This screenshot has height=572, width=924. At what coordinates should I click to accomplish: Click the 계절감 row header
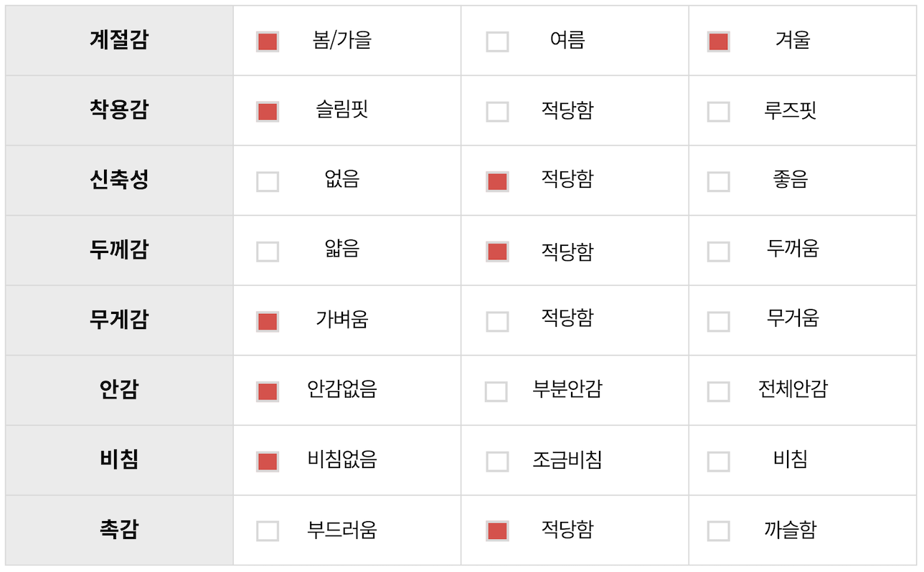coord(119,40)
